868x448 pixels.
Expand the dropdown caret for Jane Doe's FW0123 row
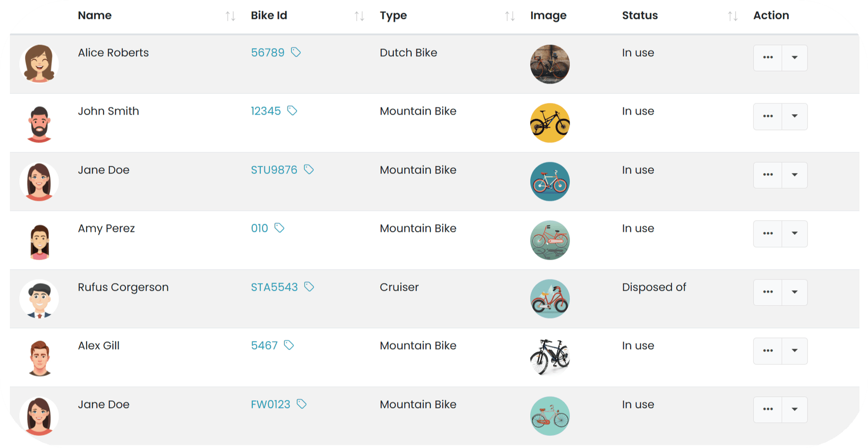794,410
